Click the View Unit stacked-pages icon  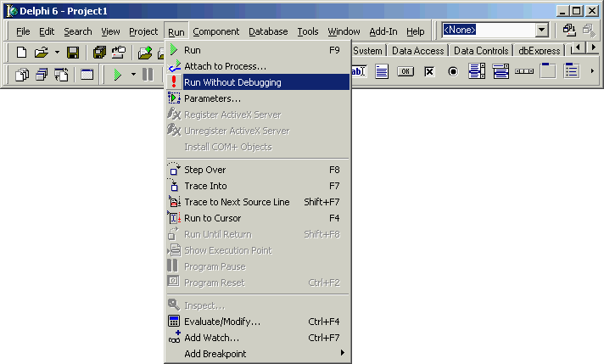coord(22,75)
